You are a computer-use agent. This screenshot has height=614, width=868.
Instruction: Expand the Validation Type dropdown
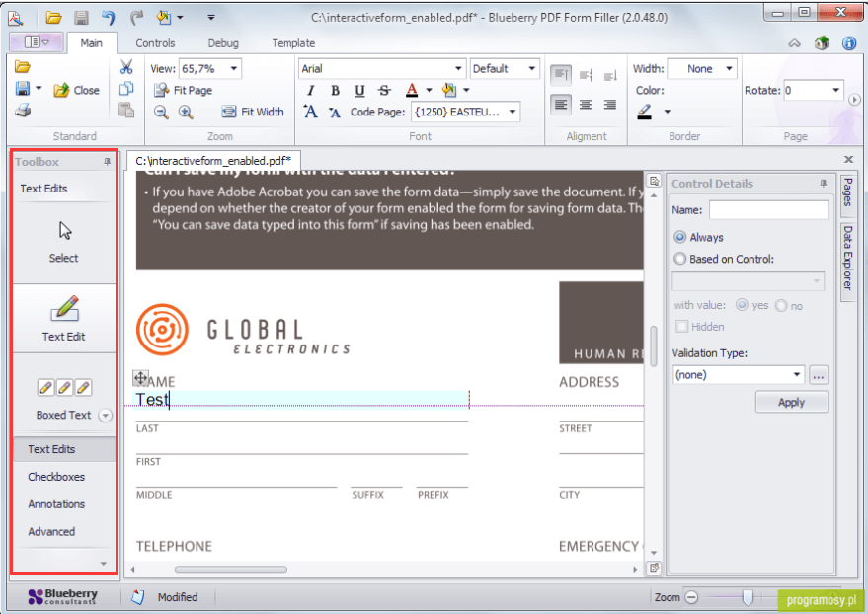pos(797,375)
